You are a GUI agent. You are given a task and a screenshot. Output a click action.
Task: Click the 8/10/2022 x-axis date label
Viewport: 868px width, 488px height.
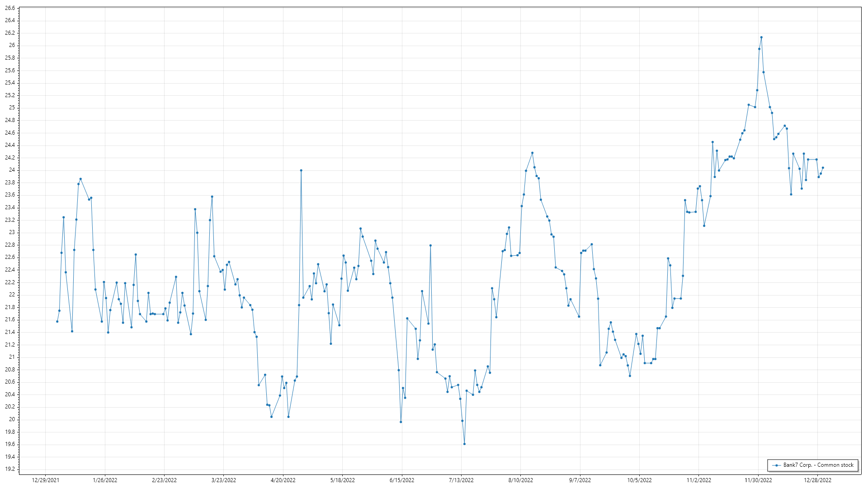(x=520, y=480)
